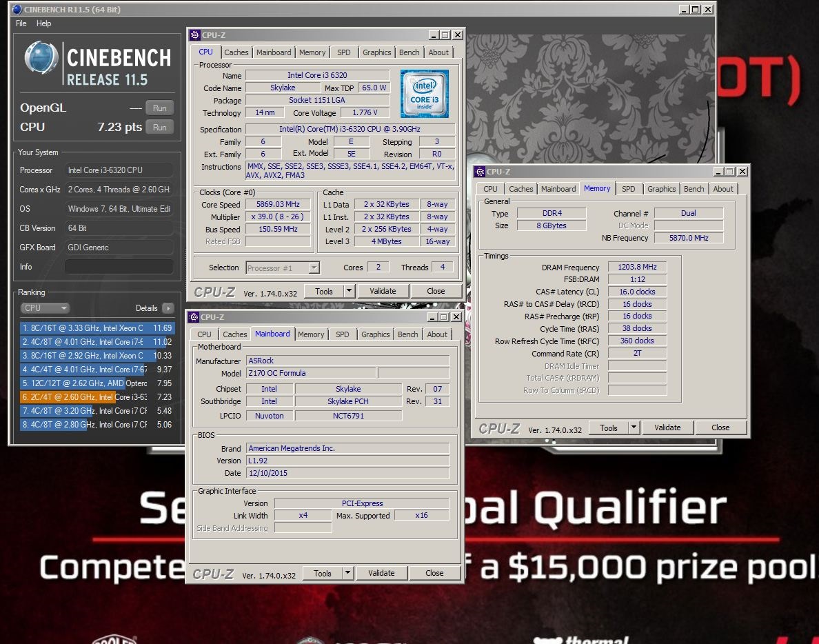The width and height of the screenshot is (819, 644).
Task: Select About tab in the Memory window
Action: (723, 189)
